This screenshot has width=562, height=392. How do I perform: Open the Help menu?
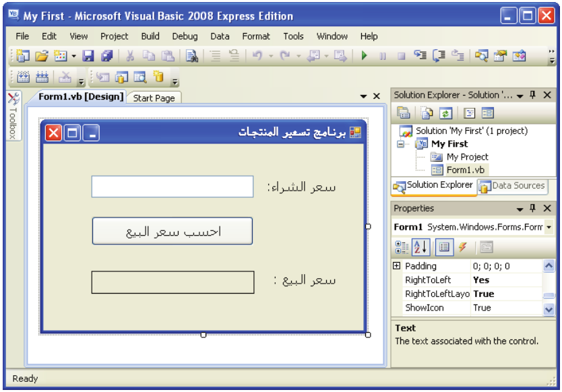(369, 36)
